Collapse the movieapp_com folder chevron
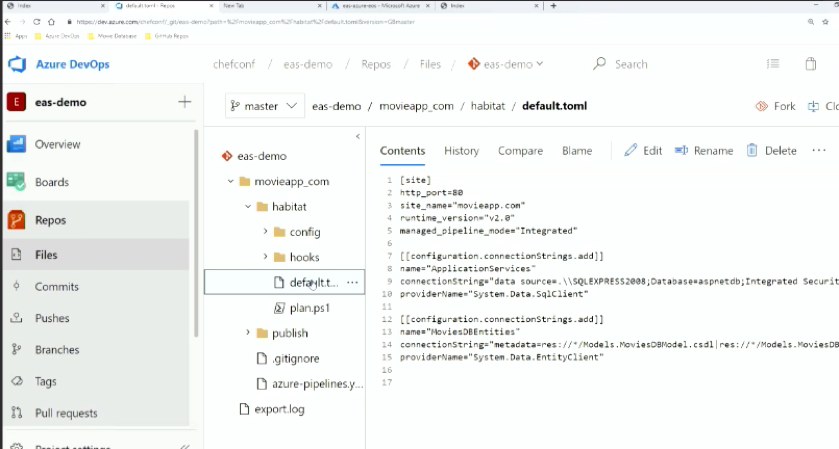 pyautogui.click(x=230, y=181)
